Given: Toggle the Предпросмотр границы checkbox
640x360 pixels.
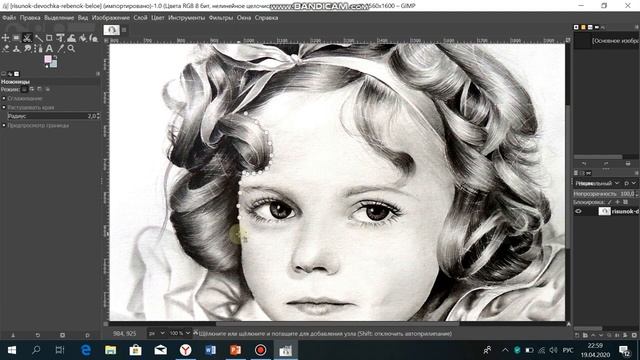Looking at the screenshot, I should coord(4,125).
